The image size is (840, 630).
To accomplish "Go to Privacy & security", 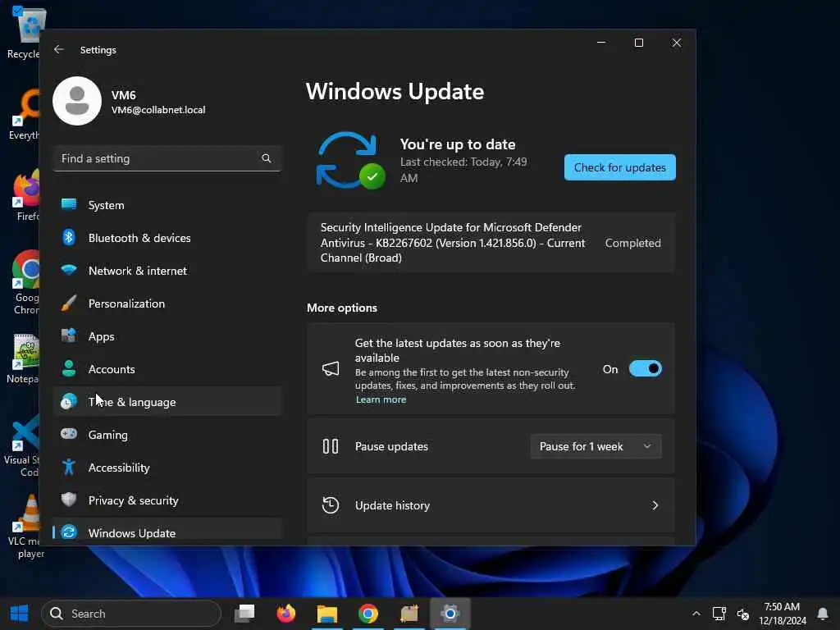I will click(167, 500).
